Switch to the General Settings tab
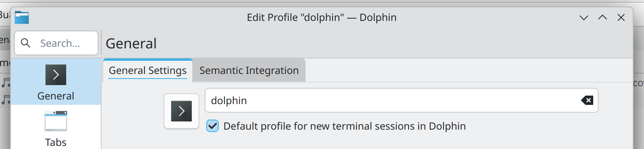 (x=148, y=70)
